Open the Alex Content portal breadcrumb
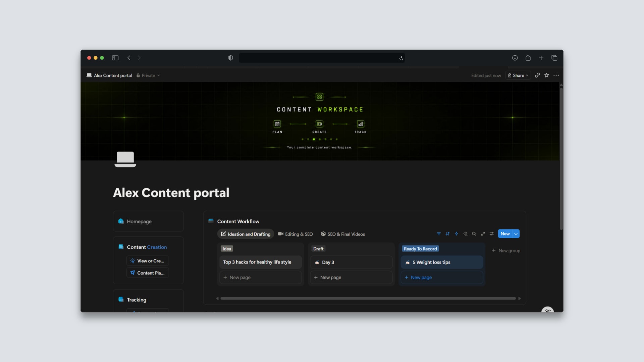This screenshot has height=362, width=644. click(109, 75)
